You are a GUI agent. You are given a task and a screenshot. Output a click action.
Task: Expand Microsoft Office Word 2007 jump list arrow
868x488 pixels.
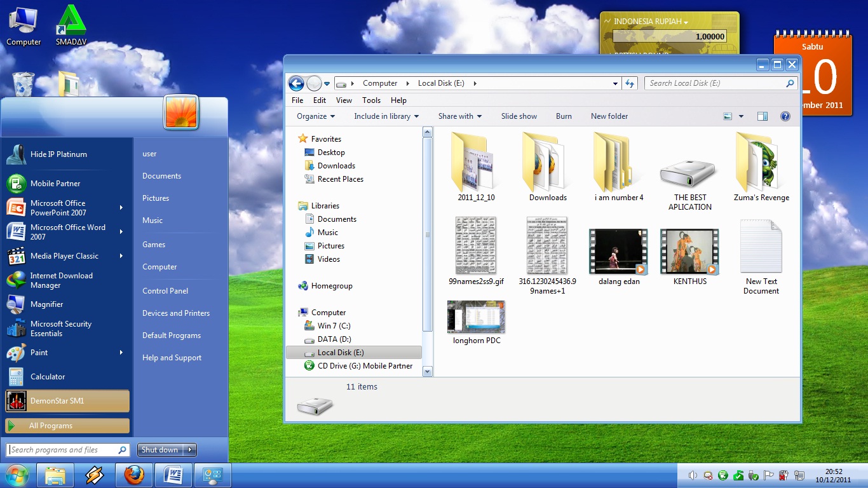pos(121,232)
